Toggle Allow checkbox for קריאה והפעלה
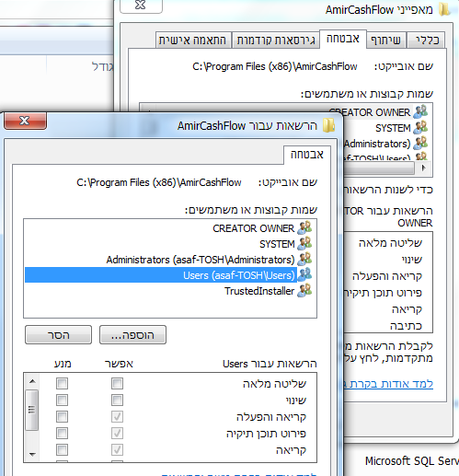 tap(117, 417)
